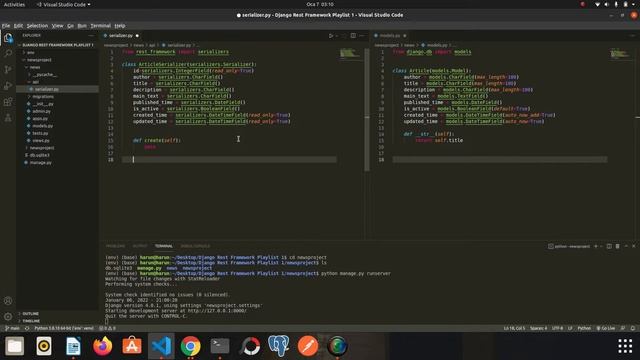Open the Terminal menu
640x360 pixels.
click(x=100, y=26)
